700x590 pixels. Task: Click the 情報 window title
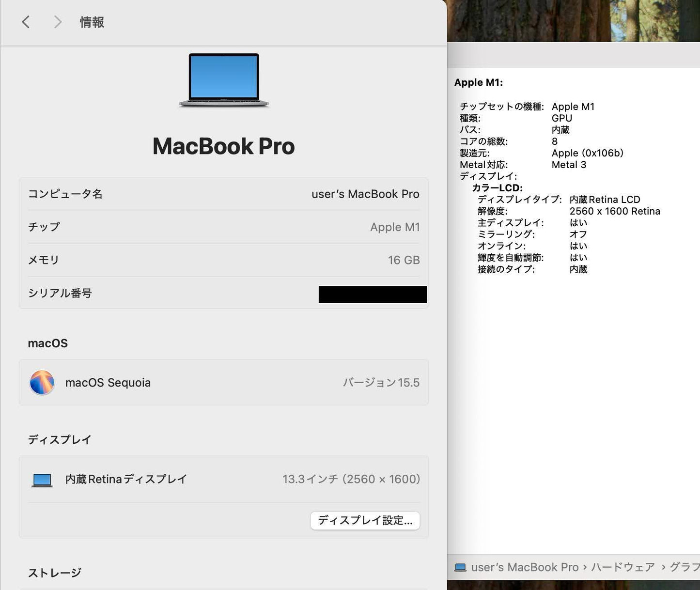coord(91,22)
